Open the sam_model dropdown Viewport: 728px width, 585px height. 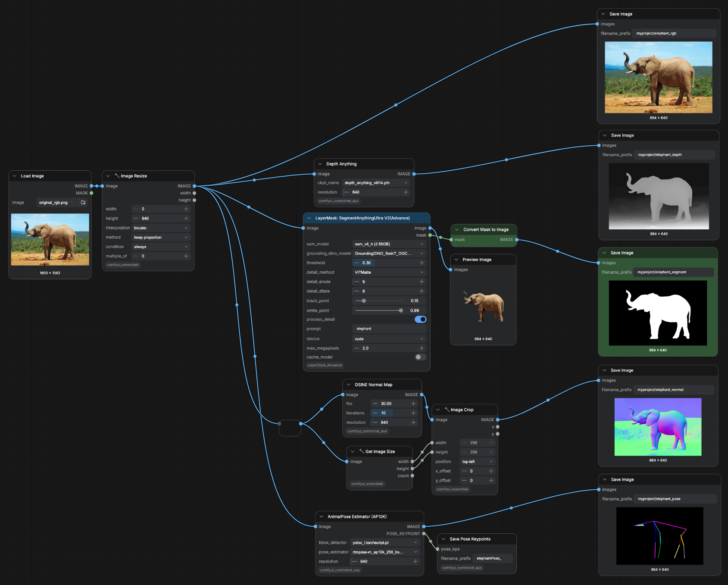coord(389,244)
